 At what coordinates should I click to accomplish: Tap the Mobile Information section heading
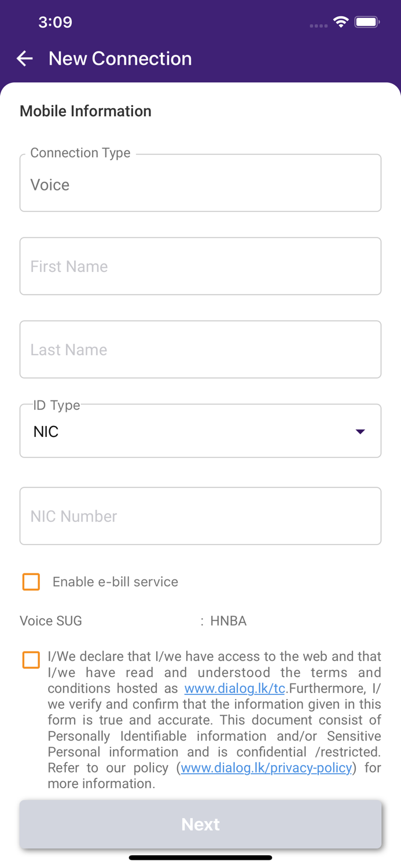pos(86,111)
